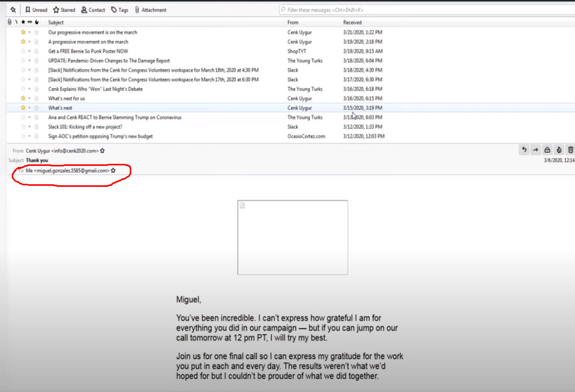
Task: Sort by the star column header icon
Action: 23,22
